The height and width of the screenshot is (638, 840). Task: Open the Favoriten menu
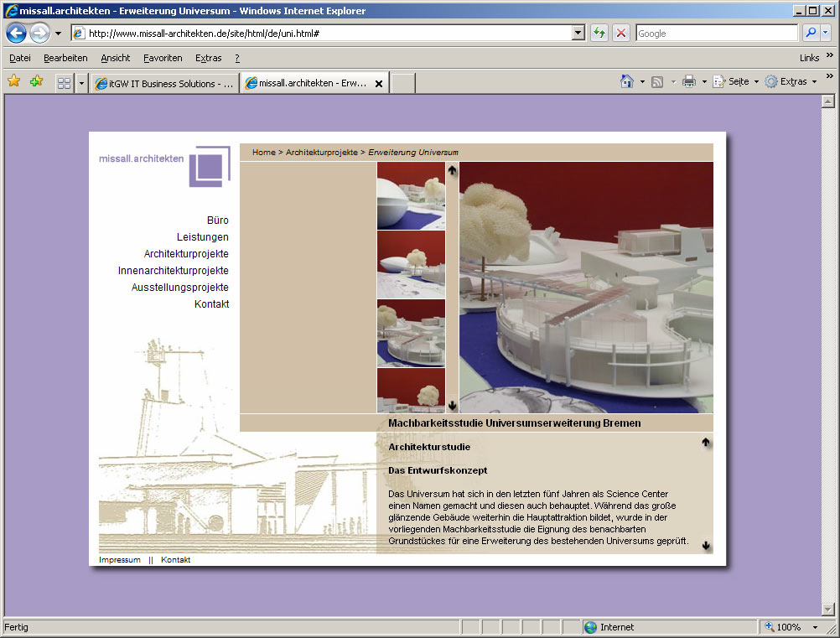(163, 58)
